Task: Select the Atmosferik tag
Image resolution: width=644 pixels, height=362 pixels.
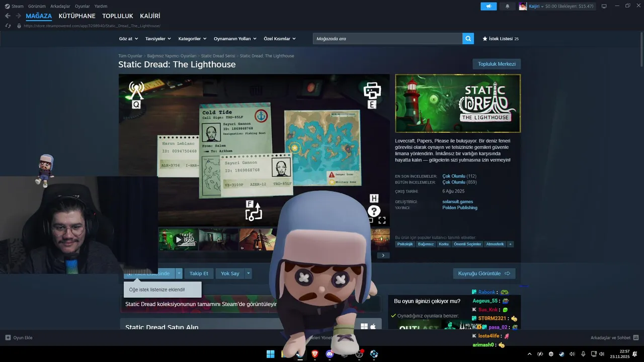Action: (x=495, y=244)
